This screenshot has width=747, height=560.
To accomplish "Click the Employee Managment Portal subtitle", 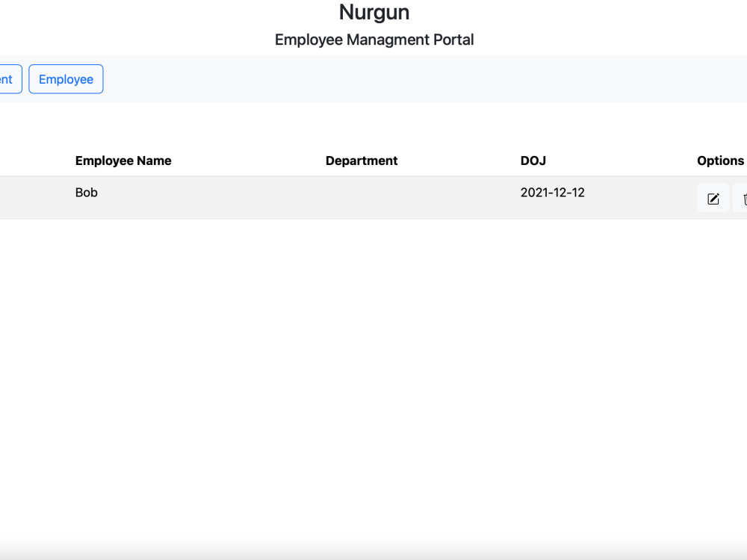I will pos(374,40).
